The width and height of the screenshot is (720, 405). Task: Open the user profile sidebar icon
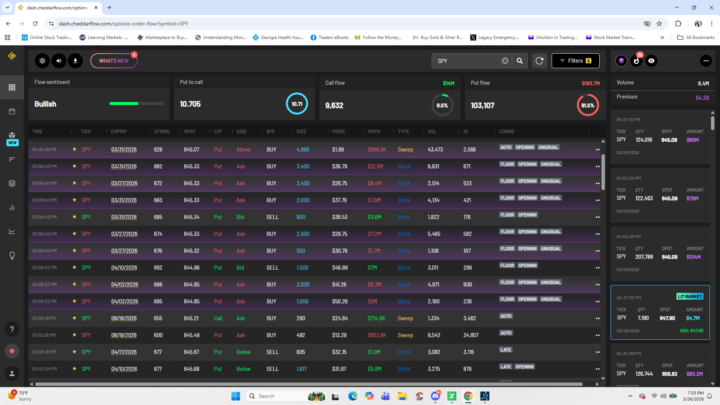click(12, 373)
